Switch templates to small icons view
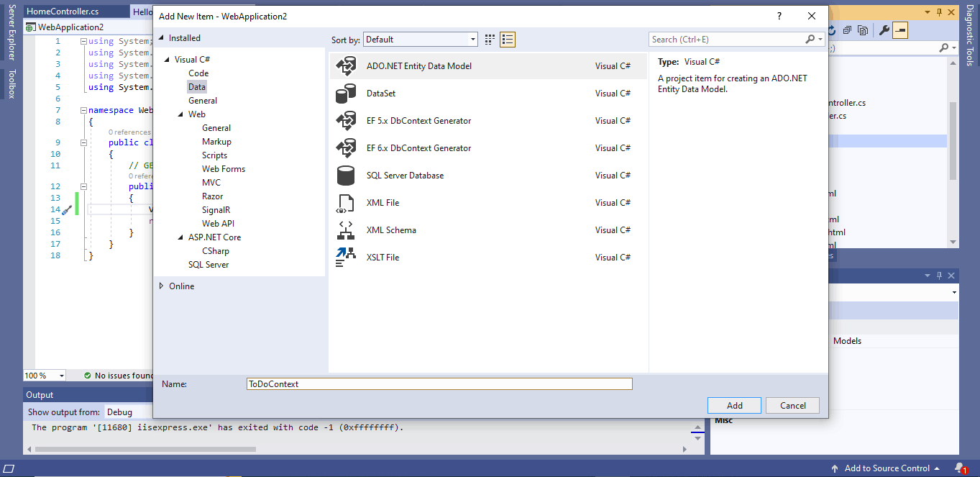This screenshot has height=477, width=980. pyautogui.click(x=490, y=40)
